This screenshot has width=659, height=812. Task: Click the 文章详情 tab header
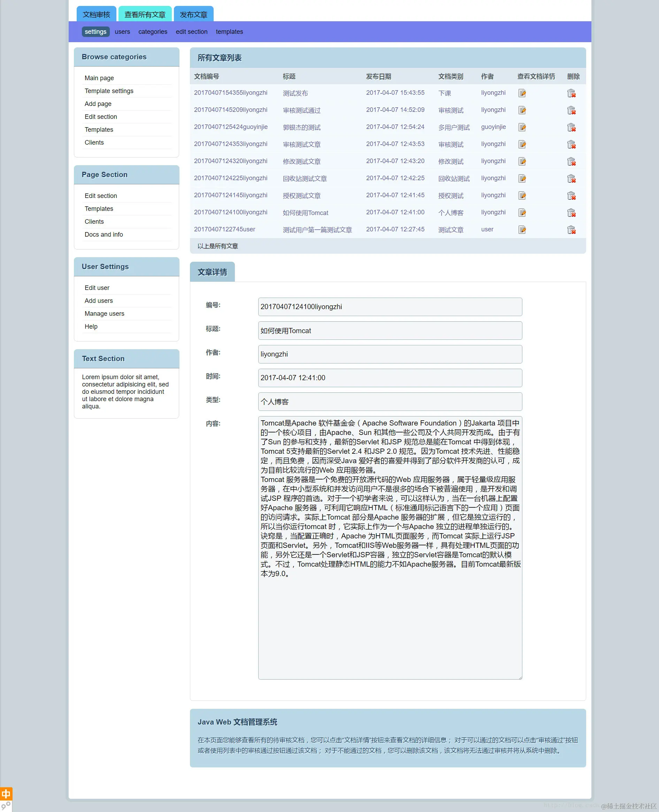(x=212, y=272)
